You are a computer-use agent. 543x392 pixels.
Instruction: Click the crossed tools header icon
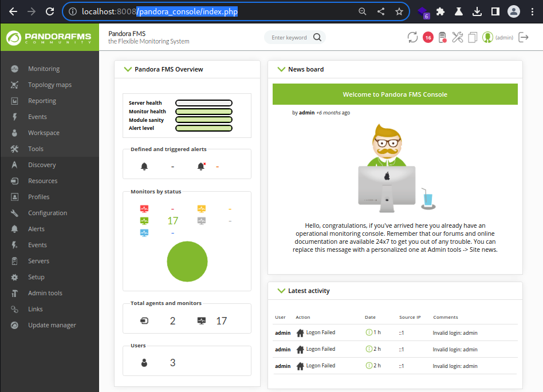click(x=458, y=37)
